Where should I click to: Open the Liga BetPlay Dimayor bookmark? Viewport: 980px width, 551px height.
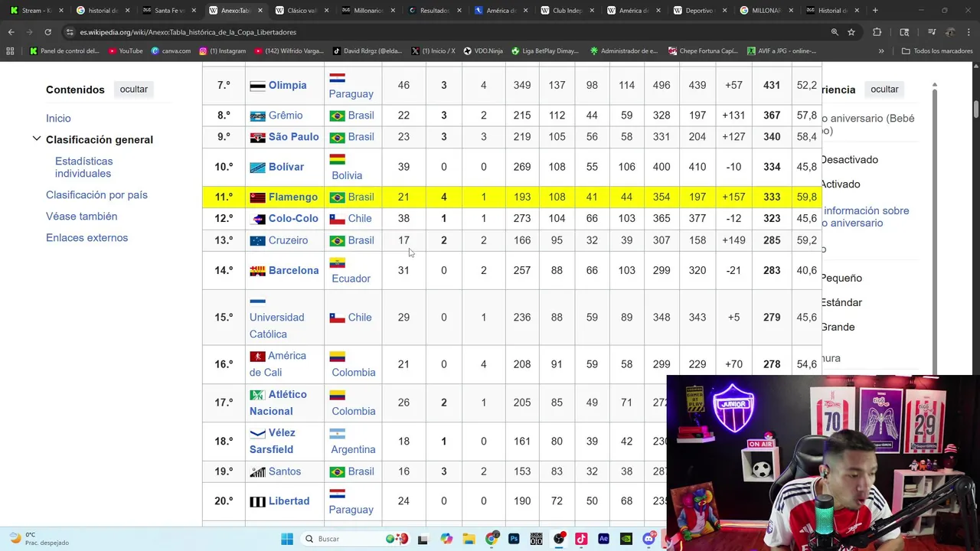(545, 51)
